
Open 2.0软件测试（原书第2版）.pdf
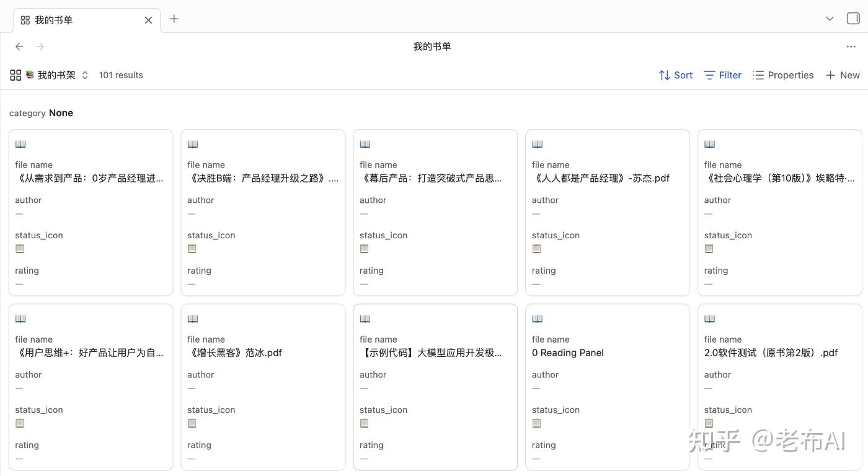[771, 353]
